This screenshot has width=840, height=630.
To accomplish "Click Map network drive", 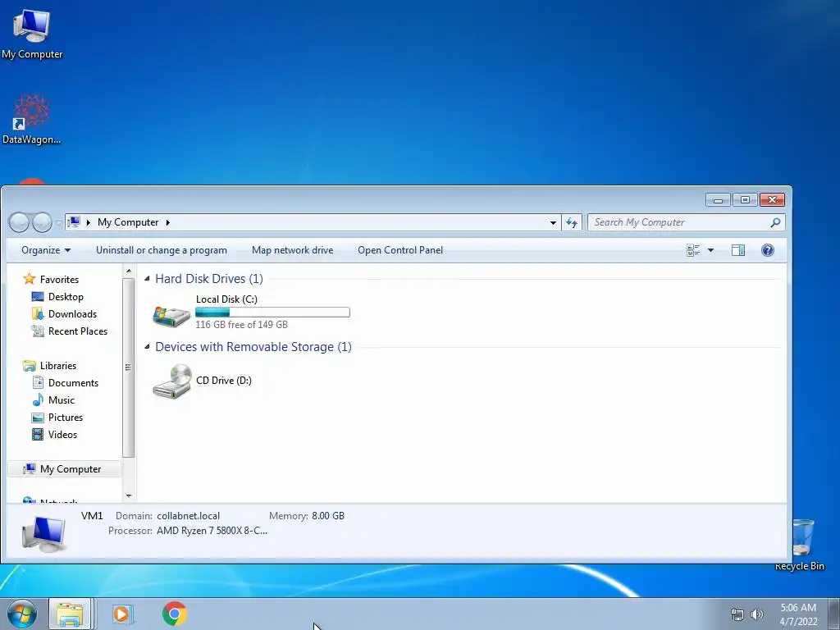I will point(293,250).
